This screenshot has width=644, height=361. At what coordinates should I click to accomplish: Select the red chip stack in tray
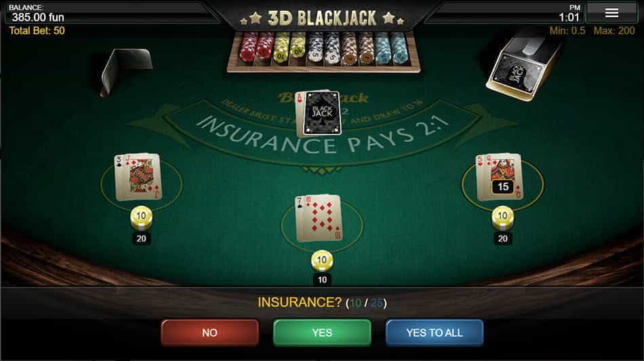coord(257,47)
